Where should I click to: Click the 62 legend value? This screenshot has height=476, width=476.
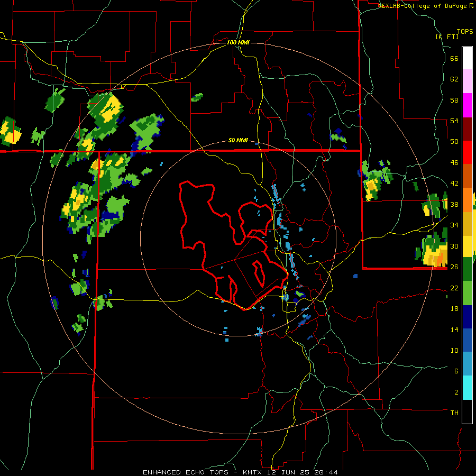(x=454, y=79)
